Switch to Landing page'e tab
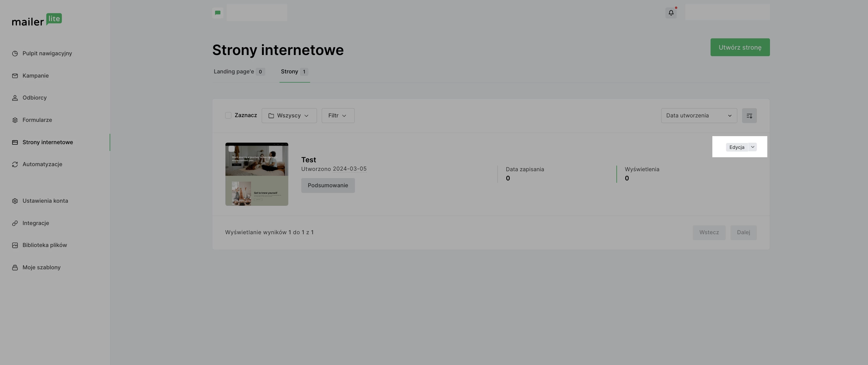Screen dimensions: 868x365 pyautogui.click(x=239, y=72)
